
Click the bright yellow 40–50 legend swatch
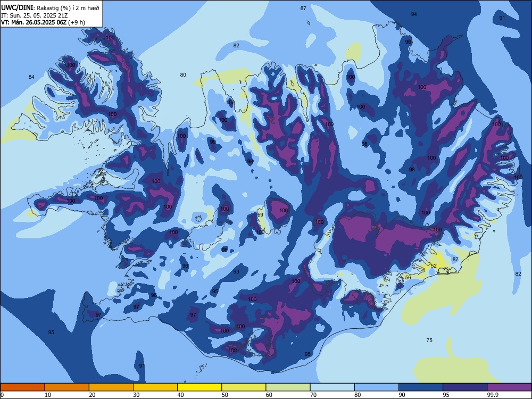click(x=199, y=387)
